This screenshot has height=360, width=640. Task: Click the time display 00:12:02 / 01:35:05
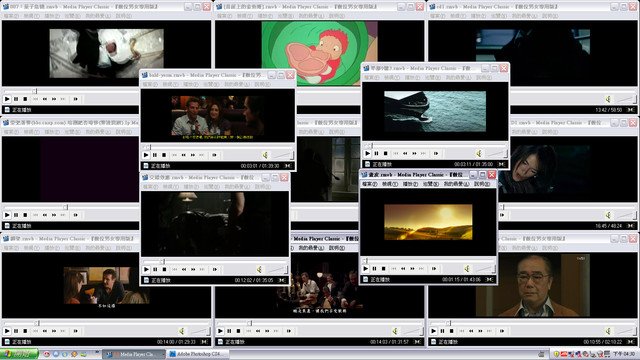point(254,280)
